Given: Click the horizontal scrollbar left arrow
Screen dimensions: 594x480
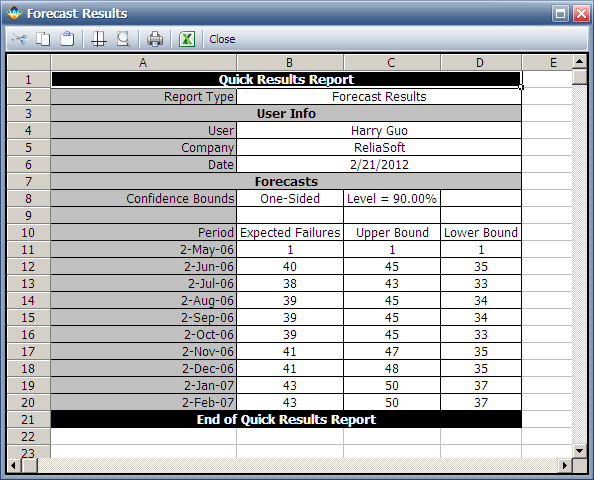Looking at the screenshot, I should (14, 465).
